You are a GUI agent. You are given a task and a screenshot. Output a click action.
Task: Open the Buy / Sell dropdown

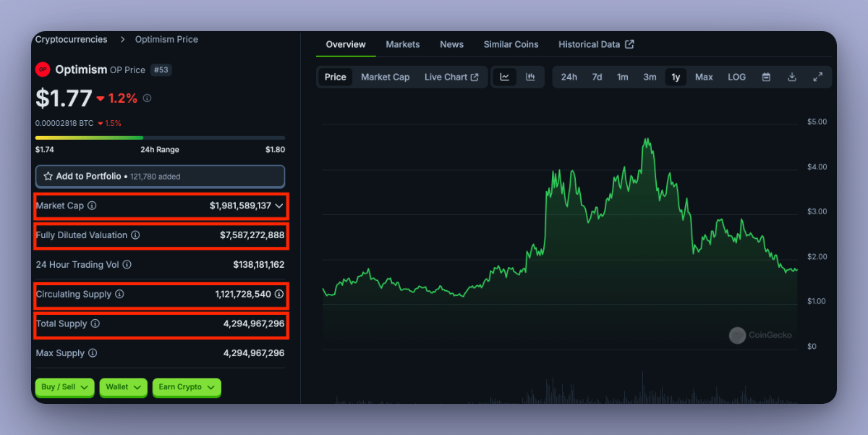64,387
